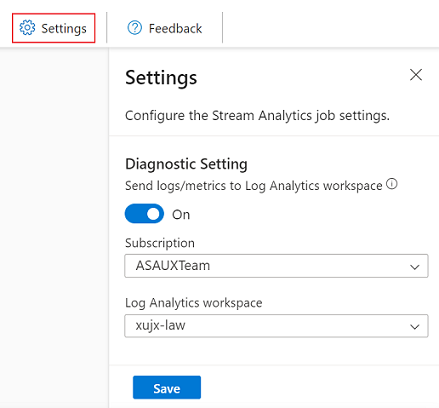Click the Diagnostic Setting section heading
This screenshot has width=439, height=408.
(186, 164)
